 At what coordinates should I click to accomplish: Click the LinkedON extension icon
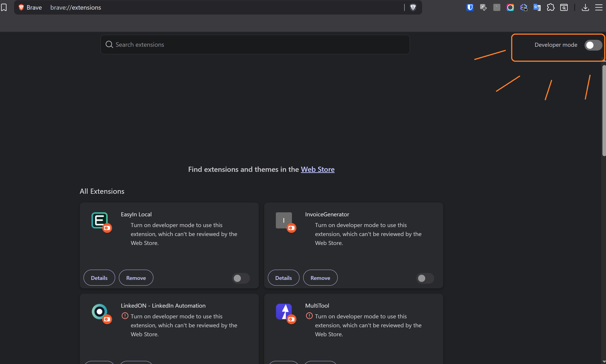click(x=99, y=311)
